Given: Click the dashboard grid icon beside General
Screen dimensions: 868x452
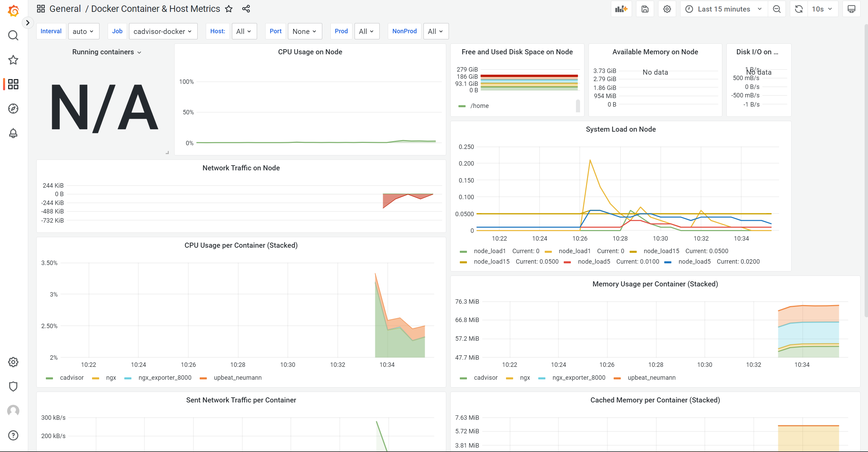Looking at the screenshot, I should click(41, 9).
